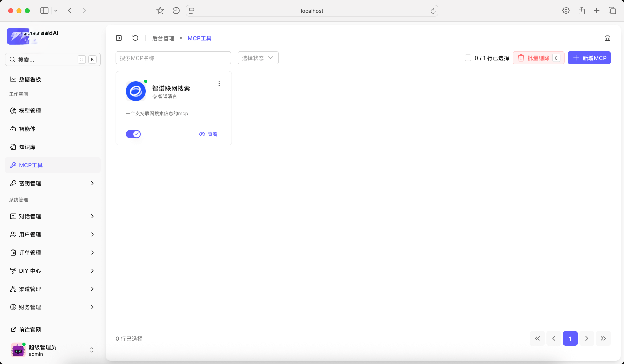Viewport: 624px width, 364px height.
Task: Go to page 1 in pagination
Action: point(570,338)
